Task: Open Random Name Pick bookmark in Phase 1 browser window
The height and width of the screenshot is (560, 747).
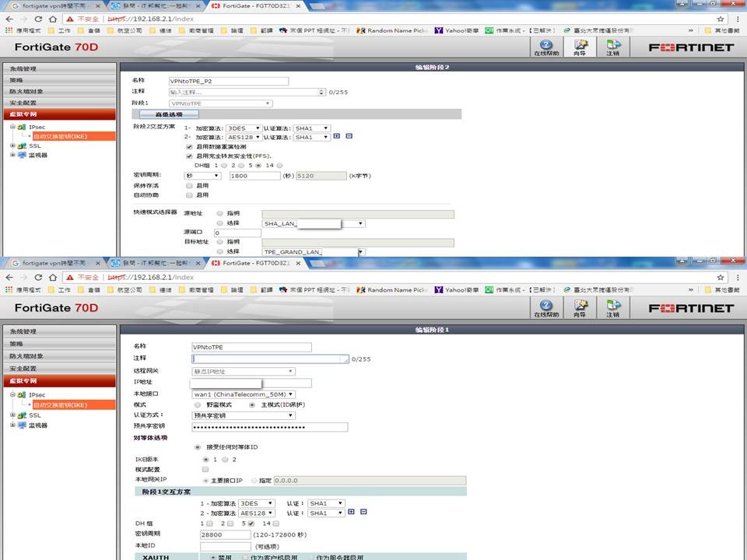Action: pyautogui.click(x=391, y=289)
